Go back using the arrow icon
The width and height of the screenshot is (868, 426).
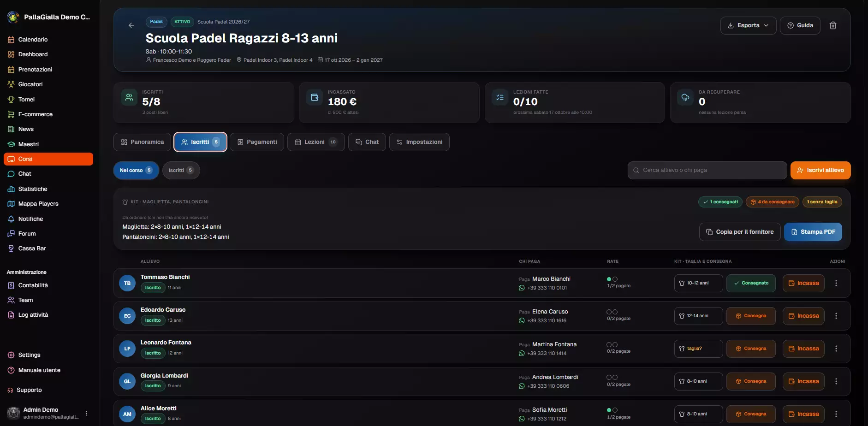point(131,25)
